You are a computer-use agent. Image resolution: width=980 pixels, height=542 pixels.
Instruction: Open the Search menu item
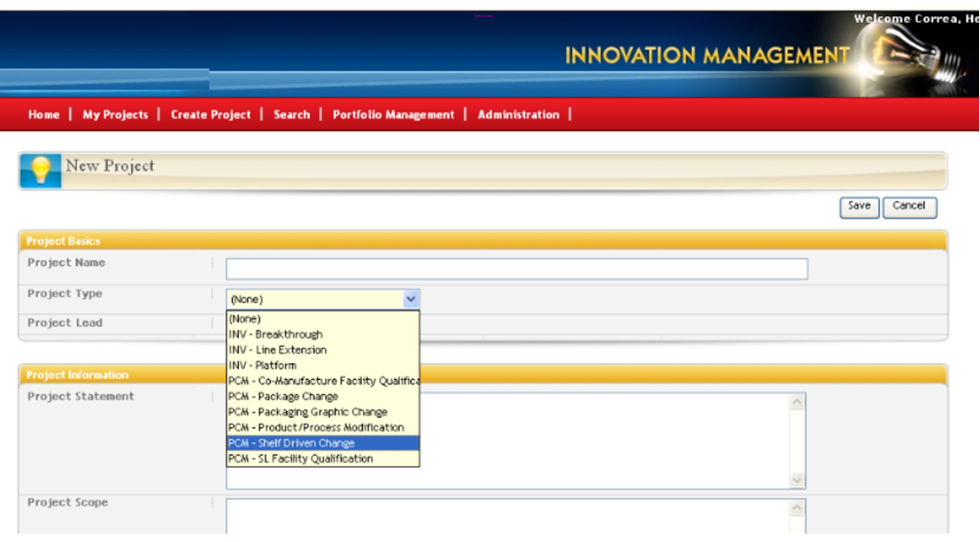click(x=291, y=114)
